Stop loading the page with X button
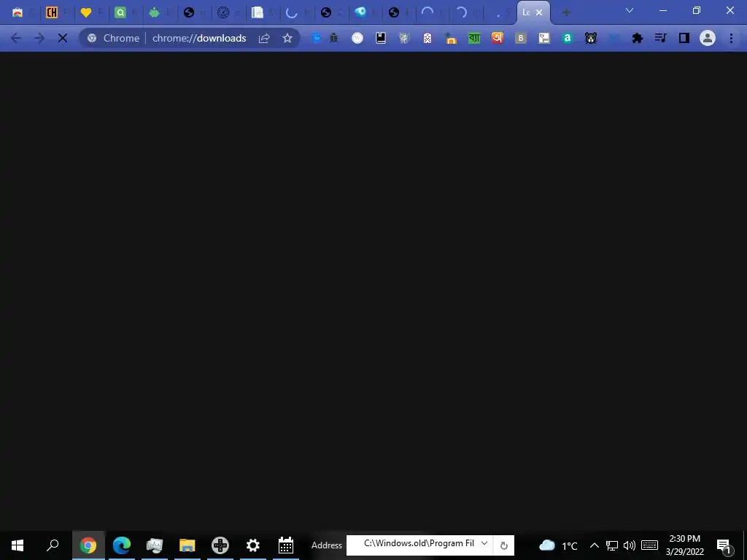Viewport: 747px width, 560px height. [x=63, y=38]
